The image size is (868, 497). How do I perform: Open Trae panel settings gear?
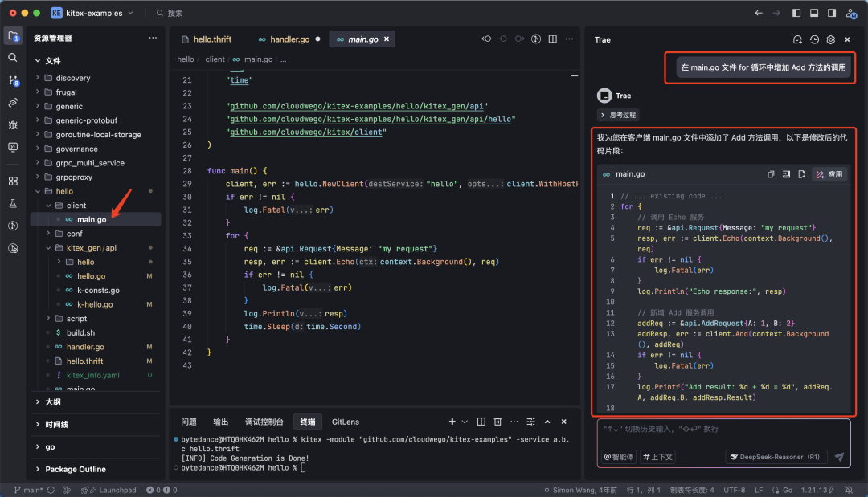point(831,39)
